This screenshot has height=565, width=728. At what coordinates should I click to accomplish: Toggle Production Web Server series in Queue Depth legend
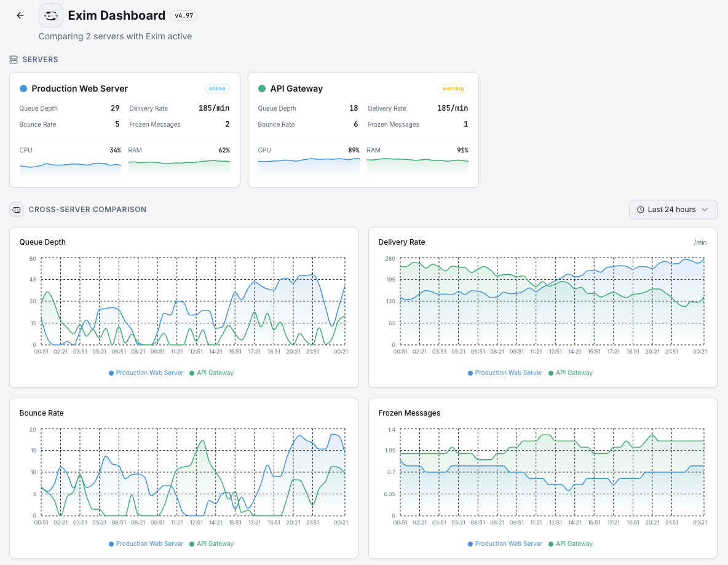click(x=146, y=373)
